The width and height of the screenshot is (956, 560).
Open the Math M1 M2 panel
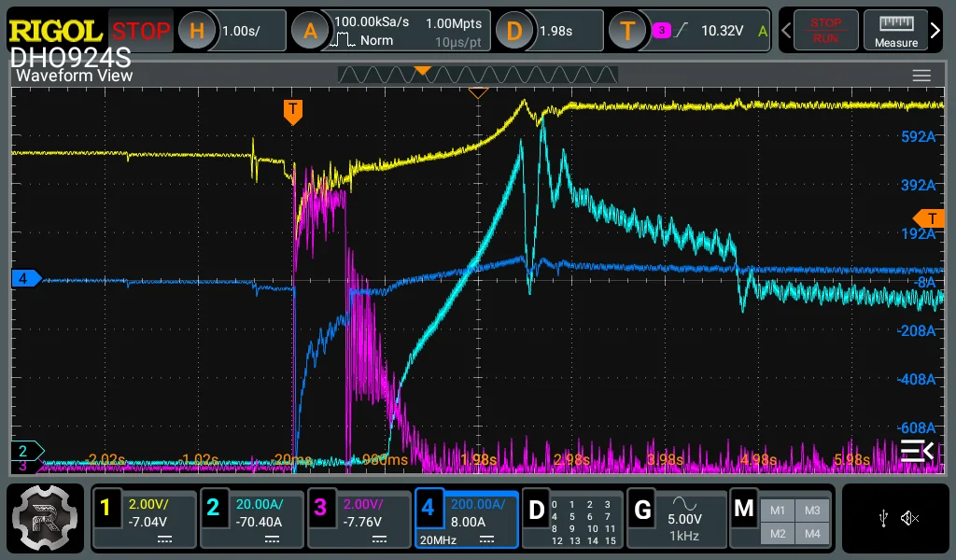click(781, 519)
